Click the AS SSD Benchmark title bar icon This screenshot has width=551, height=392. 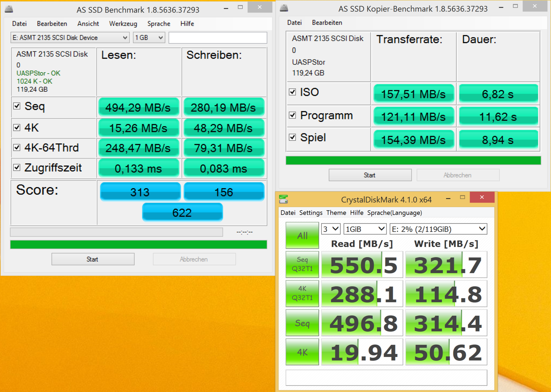click(9, 9)
